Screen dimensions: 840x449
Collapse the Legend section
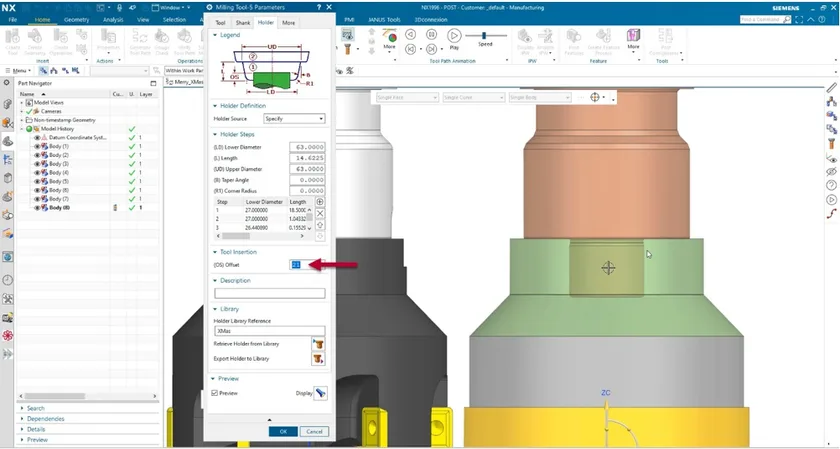215,35
